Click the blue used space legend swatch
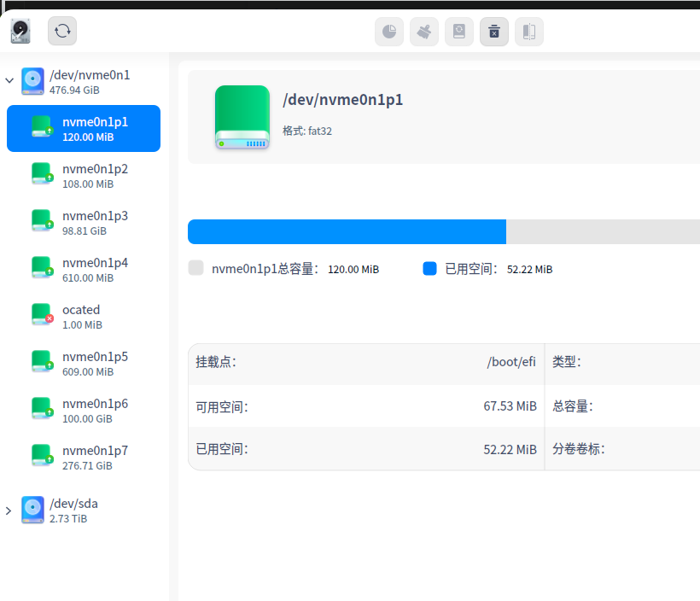The height and width of the screenshot is (601, 700). 429,268
